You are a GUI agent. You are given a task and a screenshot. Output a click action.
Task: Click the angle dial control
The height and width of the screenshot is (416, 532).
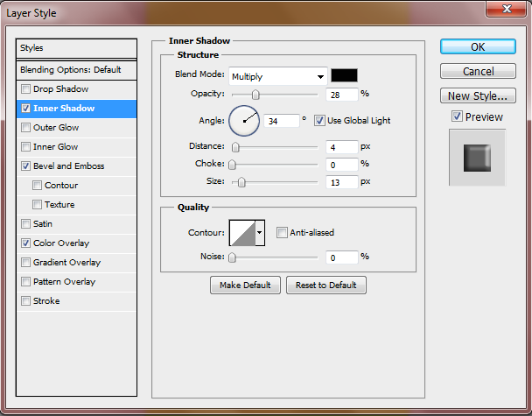244,121
